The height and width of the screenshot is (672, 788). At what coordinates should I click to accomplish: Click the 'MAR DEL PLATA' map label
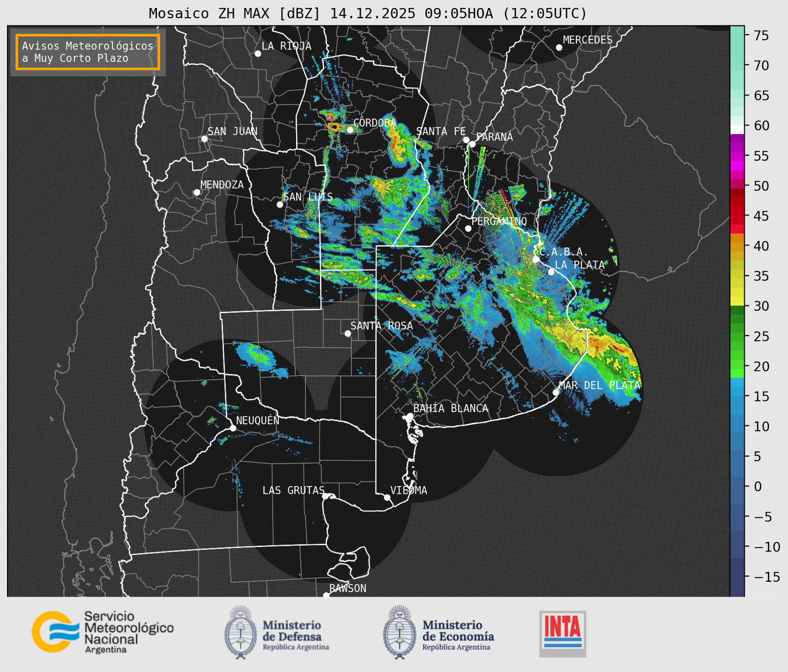[599, 385]
